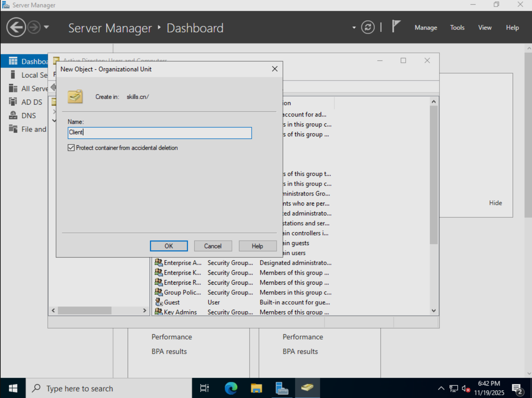This screenshot has width=532, height=398.
Task: Click the Enterprise K... group icon
Action: coord(159,272)
